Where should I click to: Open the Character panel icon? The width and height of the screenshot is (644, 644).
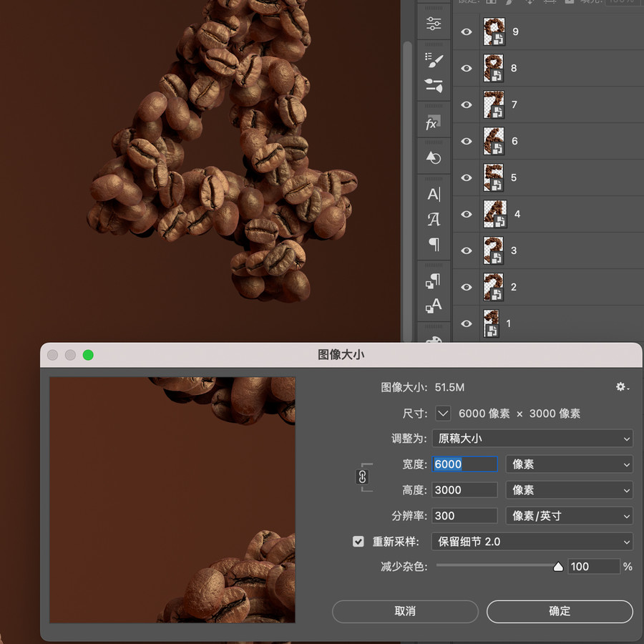[x=434, y=194]
